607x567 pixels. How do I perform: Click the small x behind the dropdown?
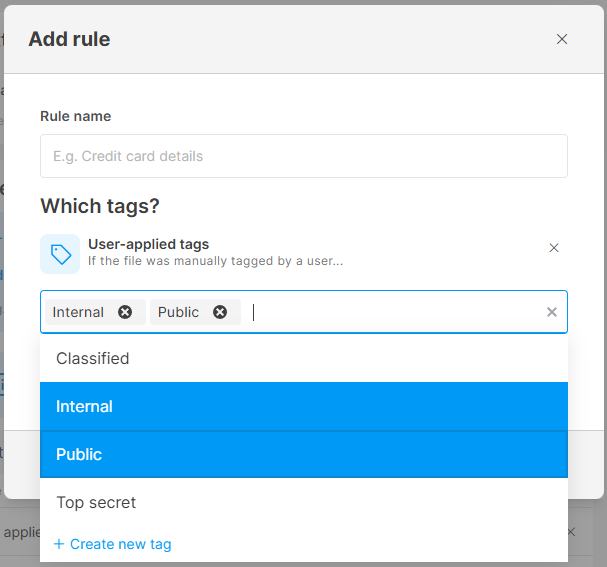click(x=571, y=532)
